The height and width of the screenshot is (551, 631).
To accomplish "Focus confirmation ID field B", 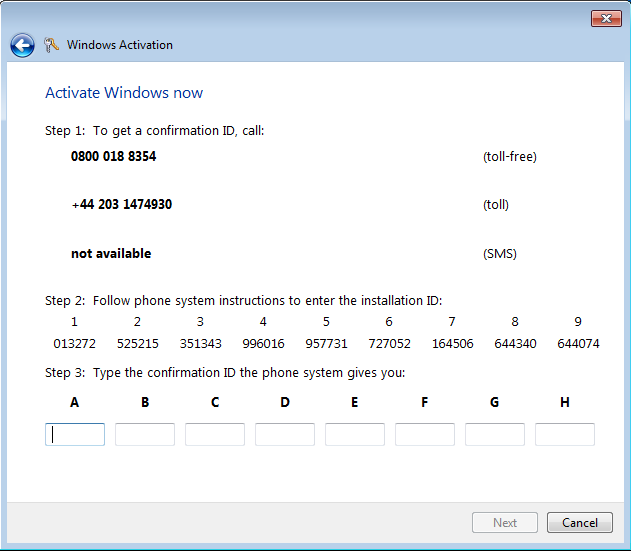I will point(145,434).
